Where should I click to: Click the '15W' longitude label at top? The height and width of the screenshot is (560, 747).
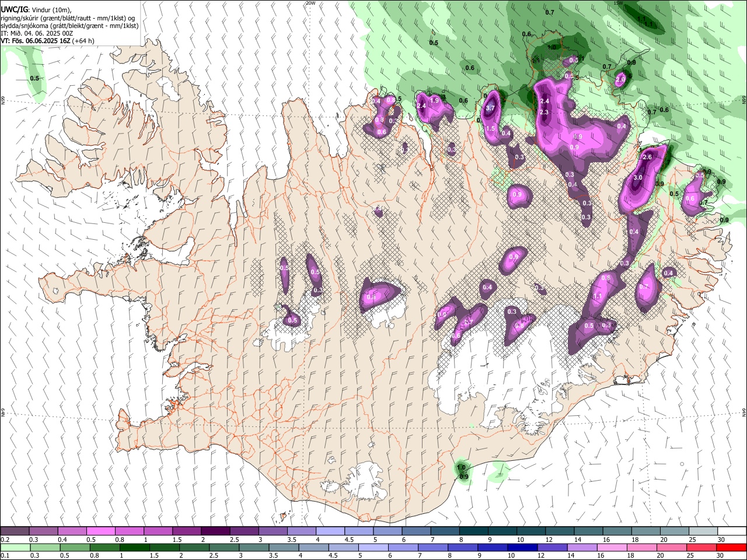pyautogui.click(x=617, y=3)
